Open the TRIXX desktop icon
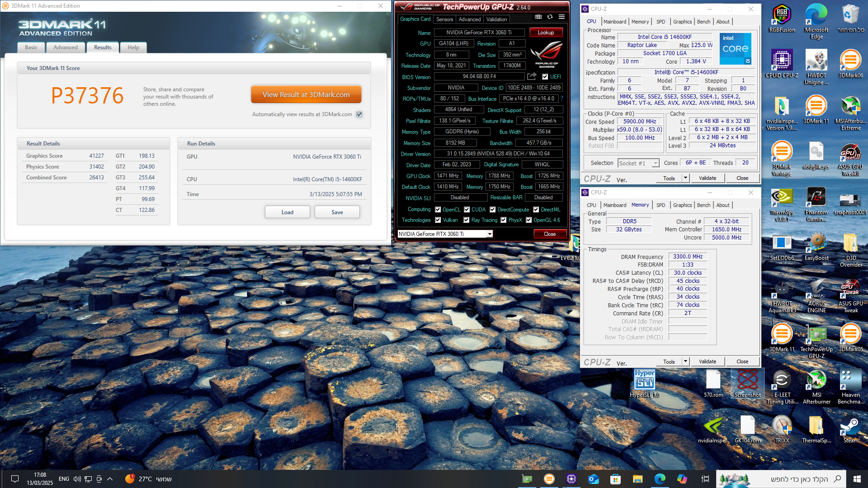This screenshot has height=488, width=868. (782, 429)
